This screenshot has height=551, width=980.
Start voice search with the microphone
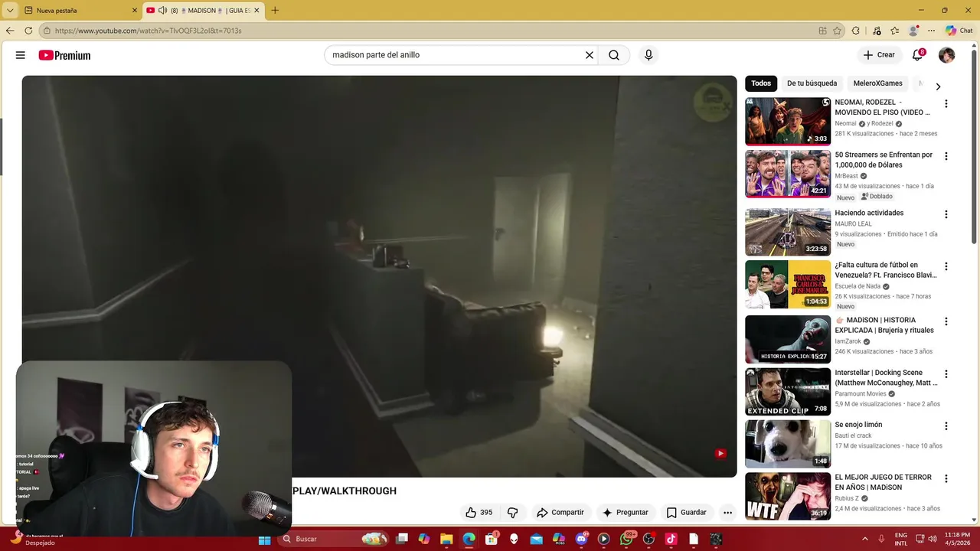648,55
